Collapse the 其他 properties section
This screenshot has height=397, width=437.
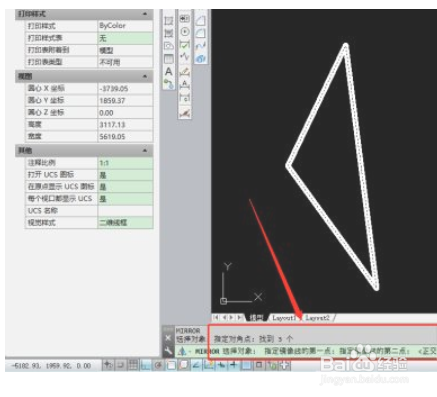(145, 151)
